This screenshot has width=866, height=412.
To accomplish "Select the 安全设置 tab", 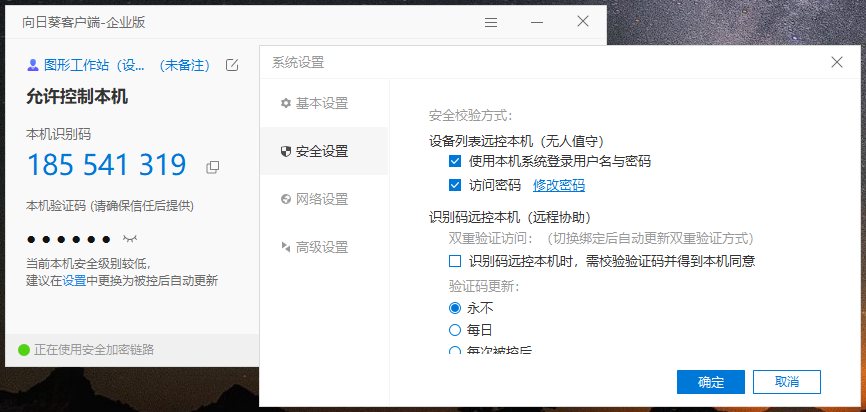I will point(324,151).
